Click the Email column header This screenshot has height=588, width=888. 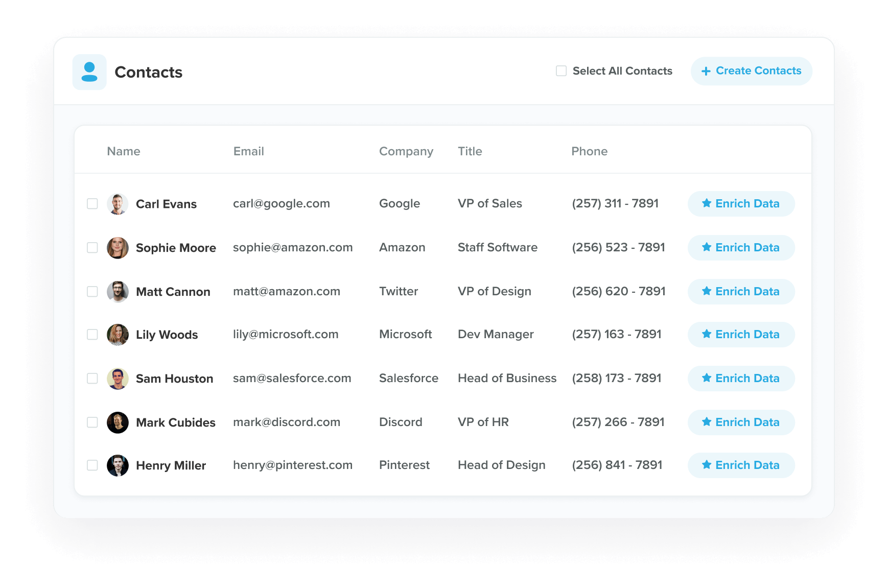pyautogui.click(x=249, y=151)
